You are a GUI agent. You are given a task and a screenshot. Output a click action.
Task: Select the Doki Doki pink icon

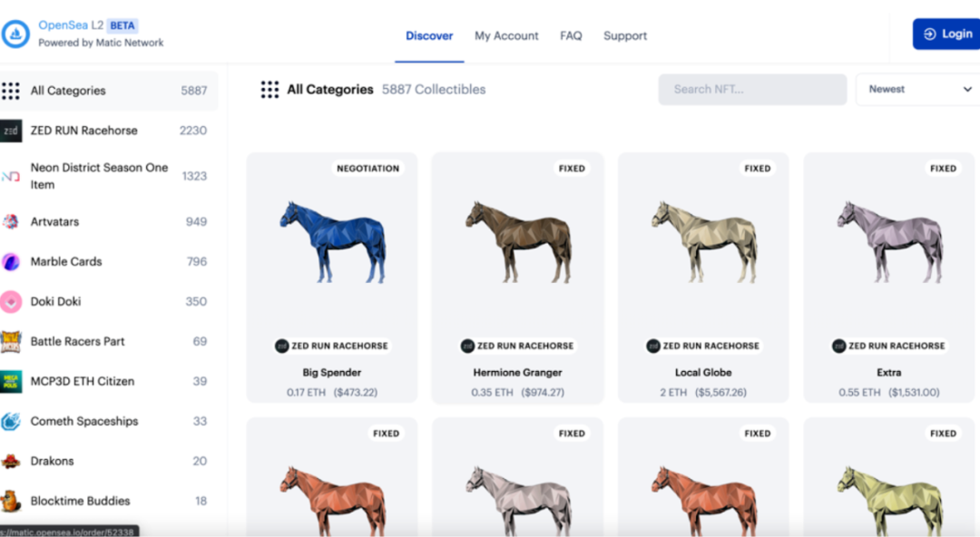click(11, 301)
